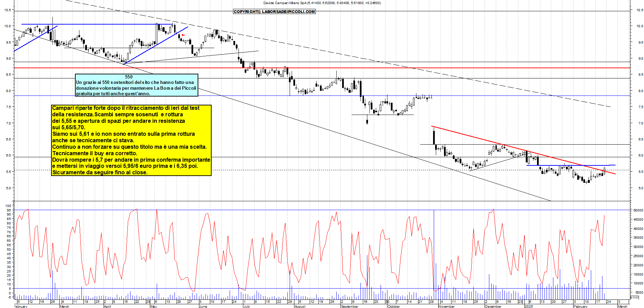Click the '-5' oscillator scale label
Image resolution: width=644 pixels, height=308 pixels.
[9, 297]
